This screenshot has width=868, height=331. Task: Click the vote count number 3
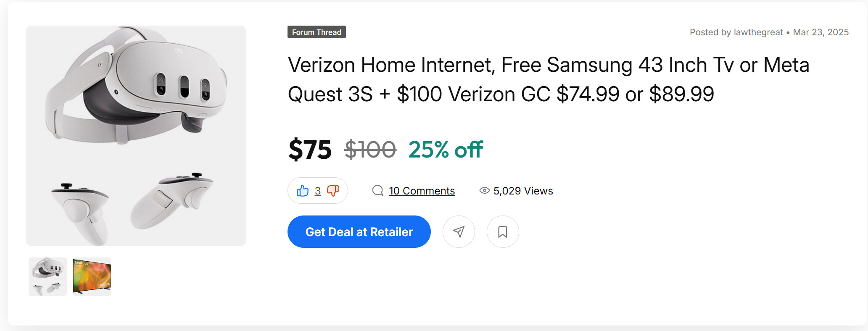(318, 191)
